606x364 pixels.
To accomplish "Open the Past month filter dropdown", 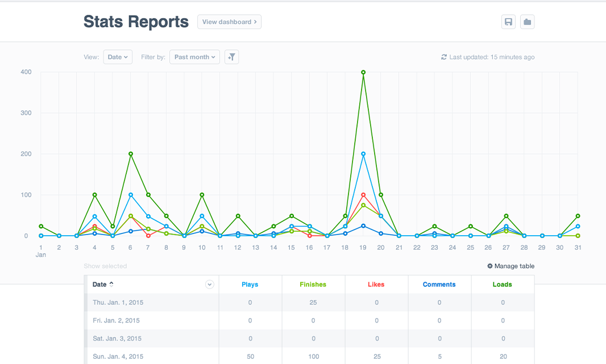I will click(x=194, y=57).
